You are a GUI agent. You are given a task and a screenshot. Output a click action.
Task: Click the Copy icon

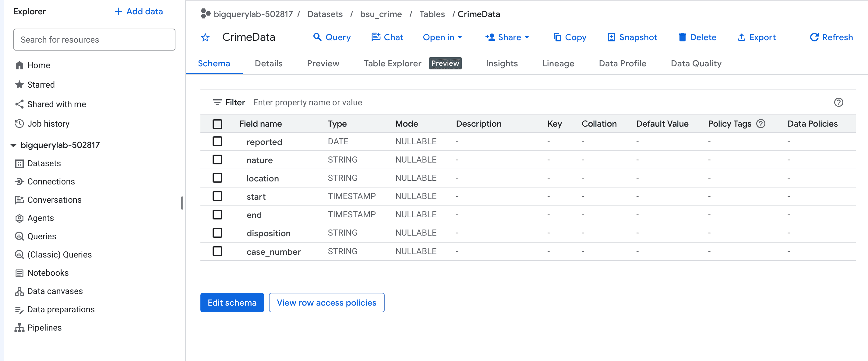(x=557, y=37)
